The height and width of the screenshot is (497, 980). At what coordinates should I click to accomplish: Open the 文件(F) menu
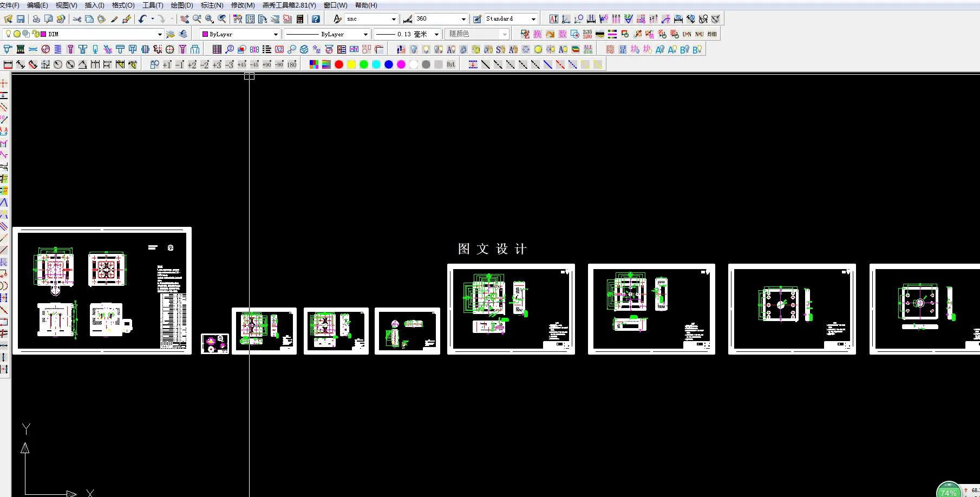coord(10,5)
